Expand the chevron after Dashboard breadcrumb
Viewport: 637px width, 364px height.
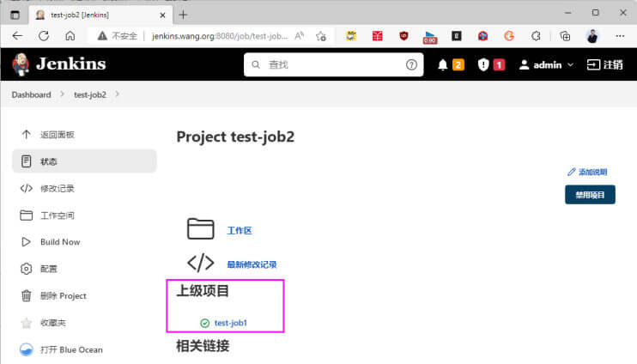[x=62, y=94]
